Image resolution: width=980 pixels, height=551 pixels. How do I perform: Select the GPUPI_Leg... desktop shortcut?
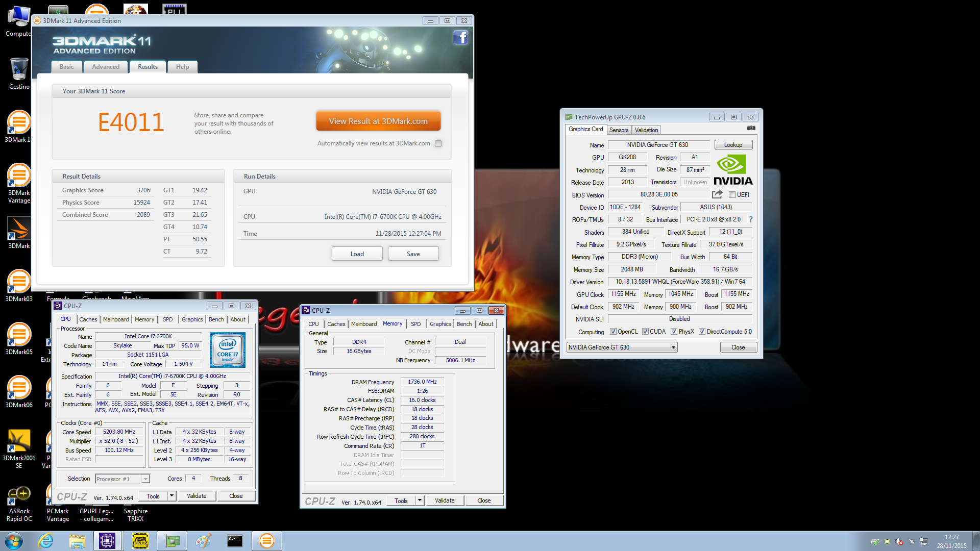tap(96, 515)
